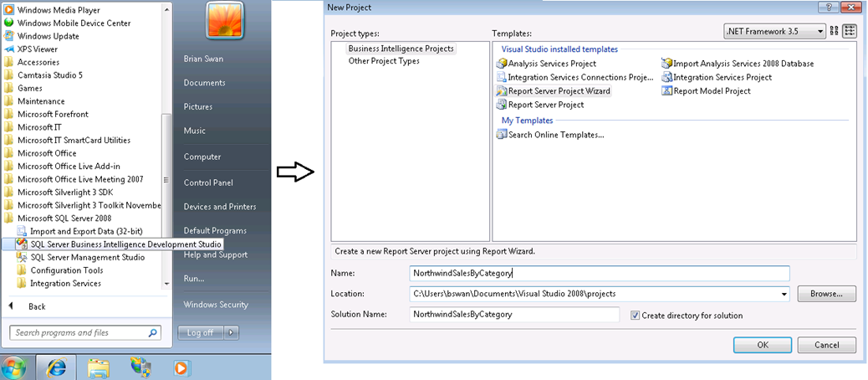This screenshot has height=380, width=868.
Task: Click the Report Server Project template icon
Action: [x=502, y=104]
